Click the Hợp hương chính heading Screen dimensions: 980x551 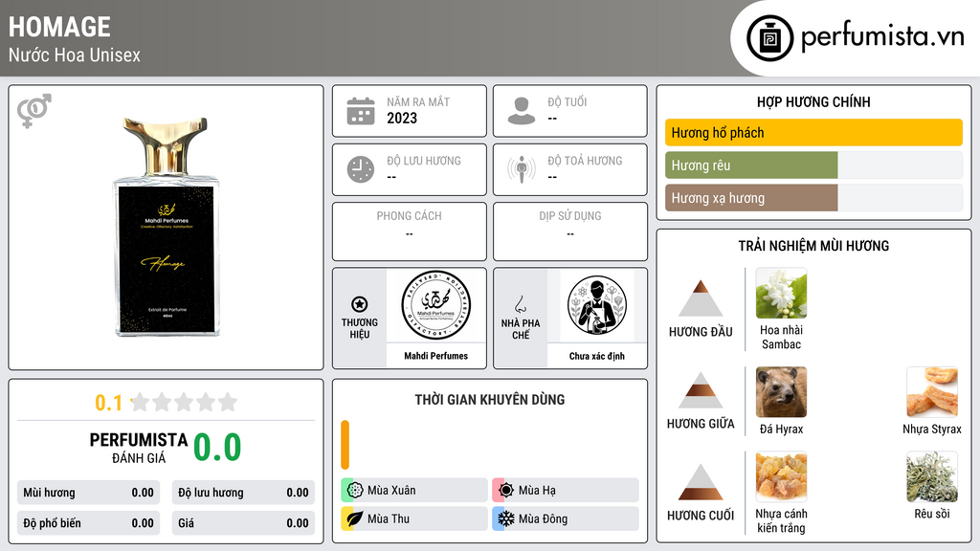tap(813, 101)
